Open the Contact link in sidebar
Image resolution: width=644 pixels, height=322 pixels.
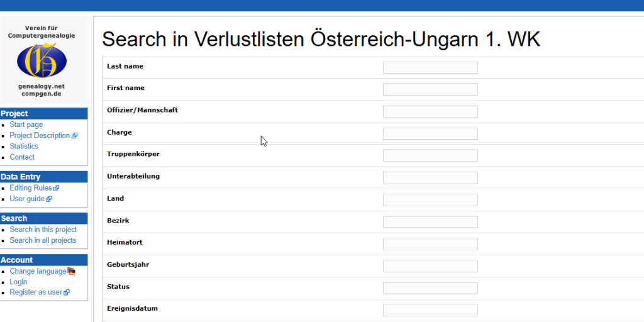pyautogui.click(x=22, y=157)
